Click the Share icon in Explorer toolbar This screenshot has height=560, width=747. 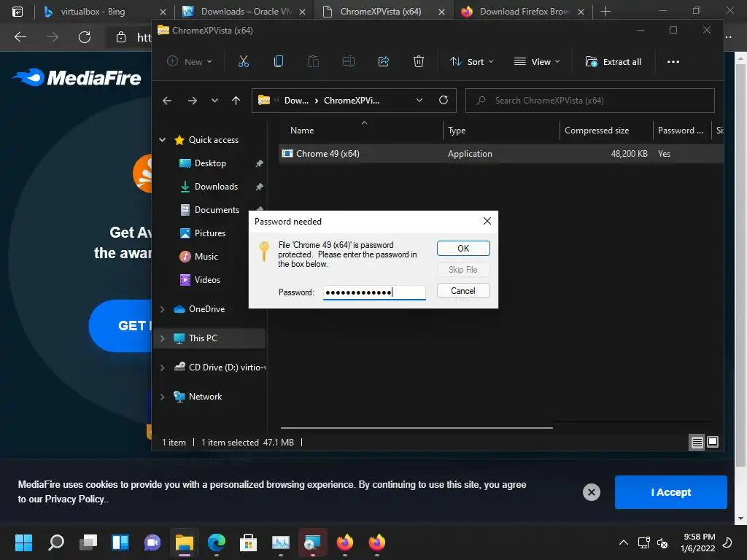pos(384,61)
